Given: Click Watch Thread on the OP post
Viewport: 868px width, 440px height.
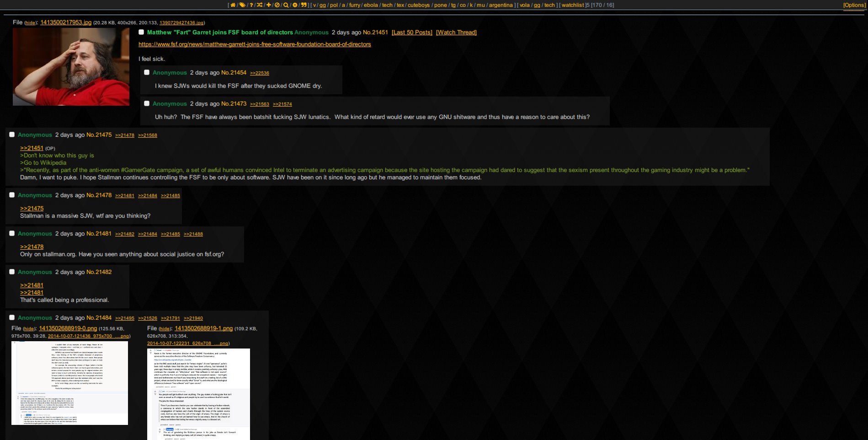Looking at the screenshot, I should [x=456, y=32].
